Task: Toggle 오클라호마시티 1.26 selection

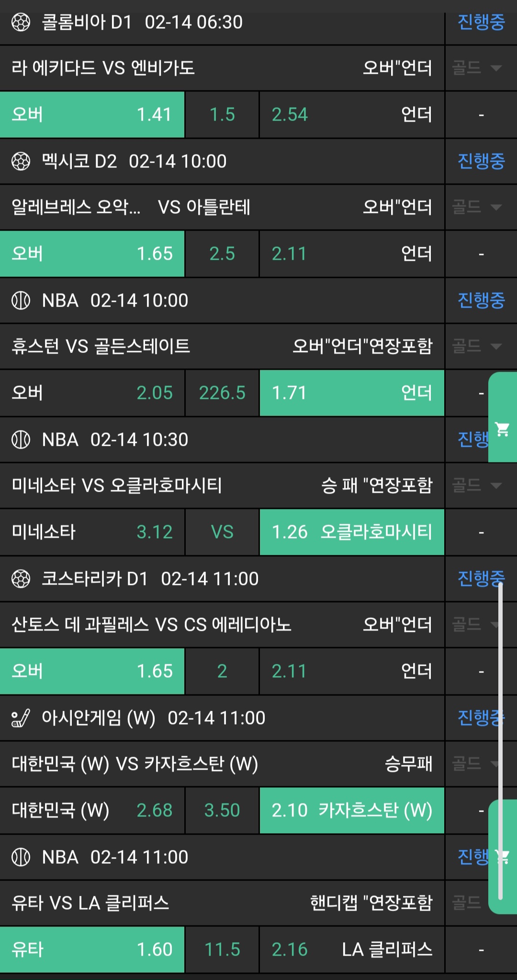Action: click(x=352, y=532)
